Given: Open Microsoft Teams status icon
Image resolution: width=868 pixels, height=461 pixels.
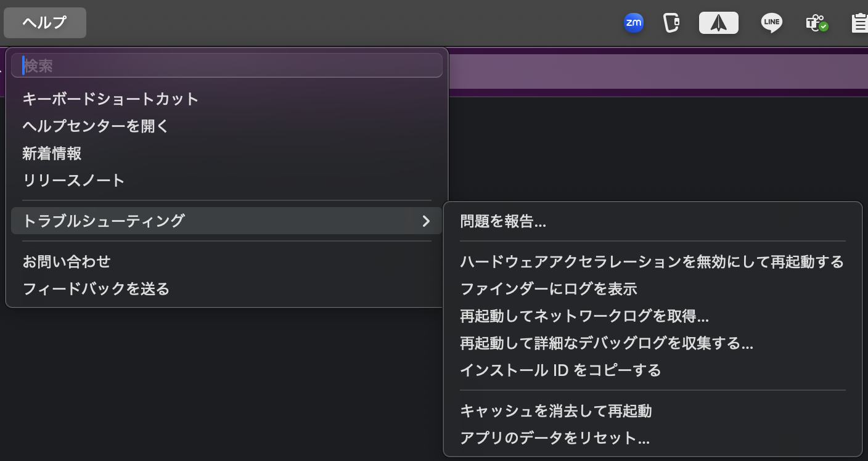Looking at the screenshot, I should click(816, 23).
